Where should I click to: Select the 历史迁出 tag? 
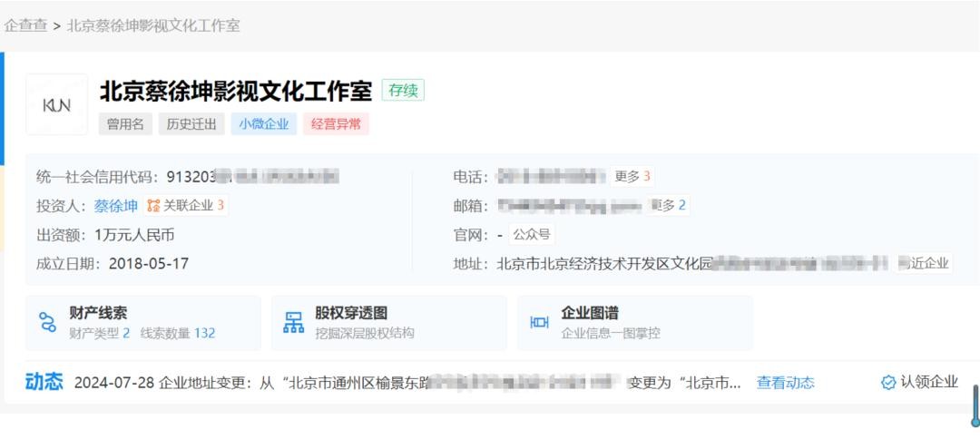pyautogui.click(x=191, y=124)
